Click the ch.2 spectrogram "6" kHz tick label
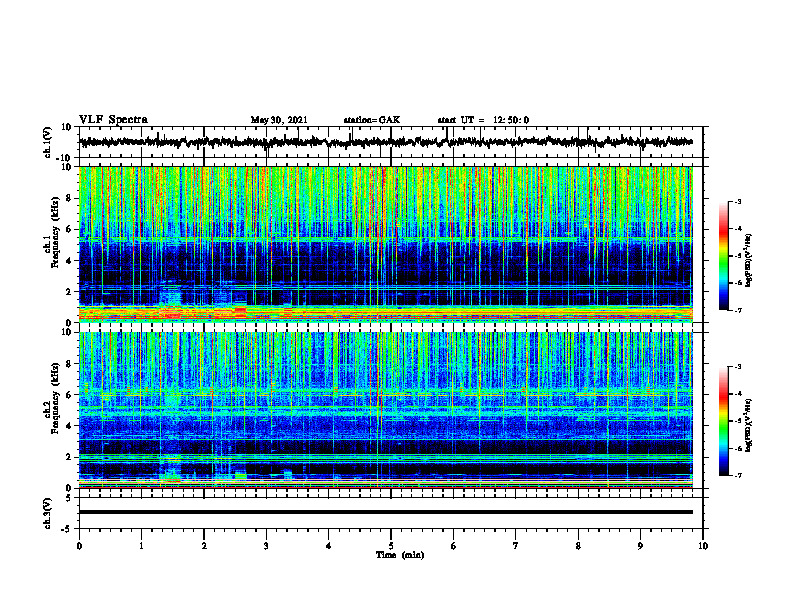Image resolution: width=792 pixels, height=612 pixels. (x=70, y=395)
